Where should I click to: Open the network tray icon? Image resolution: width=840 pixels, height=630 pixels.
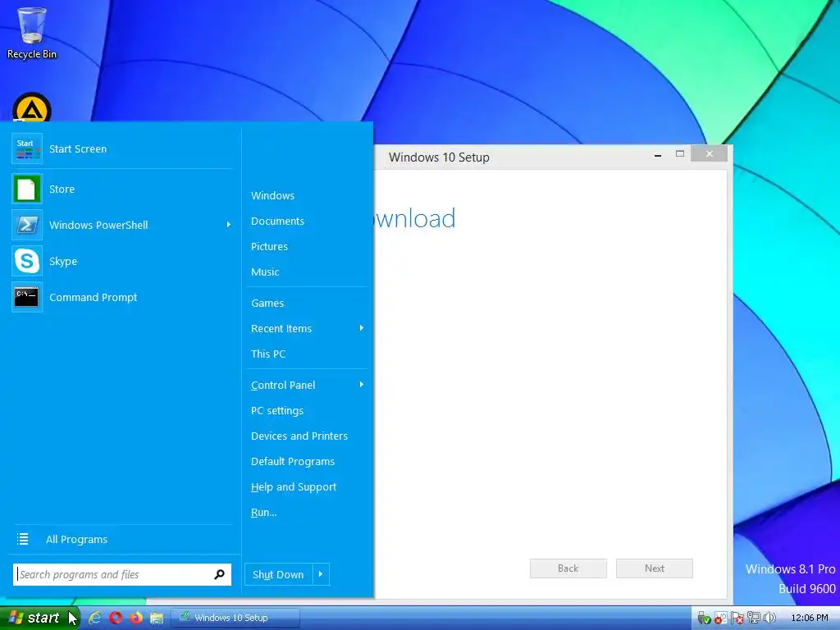coord(754,619)
